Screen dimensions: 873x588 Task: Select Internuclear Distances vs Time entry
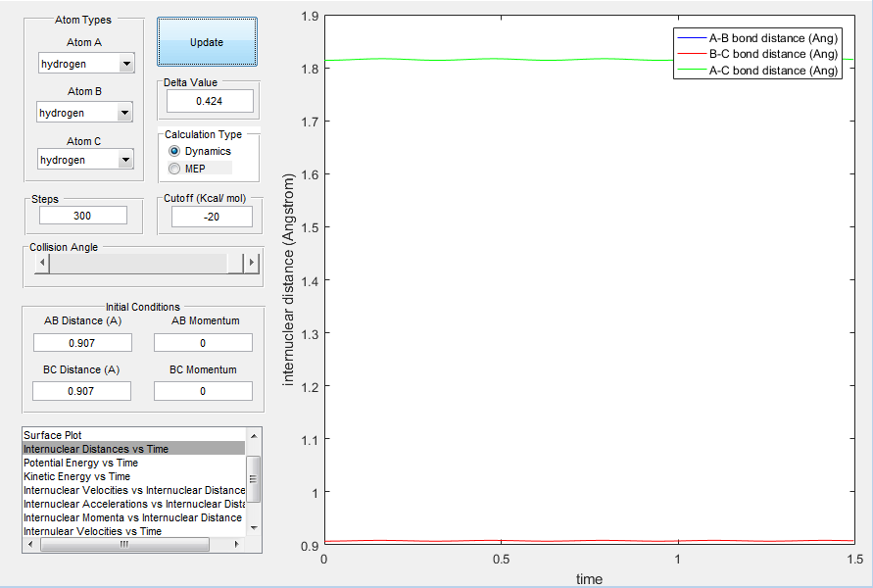(x=133, y=449)
